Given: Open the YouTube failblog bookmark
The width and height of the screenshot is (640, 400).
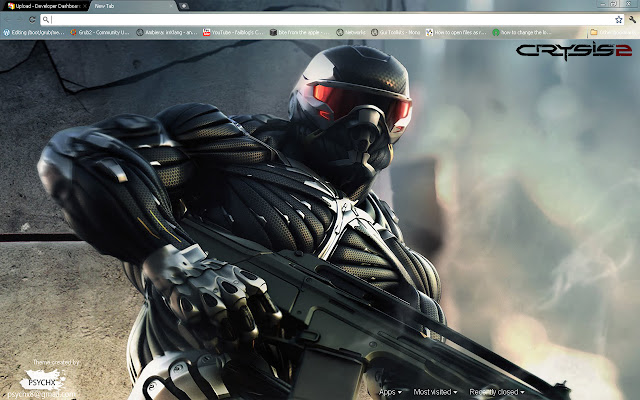Looking at the screenshot, I should point(233,32).
